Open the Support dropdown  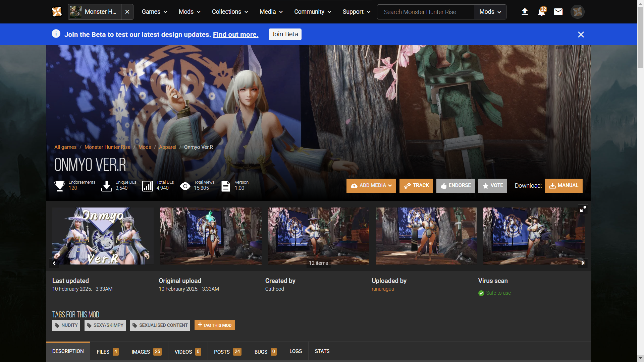pyautogui.click(x=356, y=12)
